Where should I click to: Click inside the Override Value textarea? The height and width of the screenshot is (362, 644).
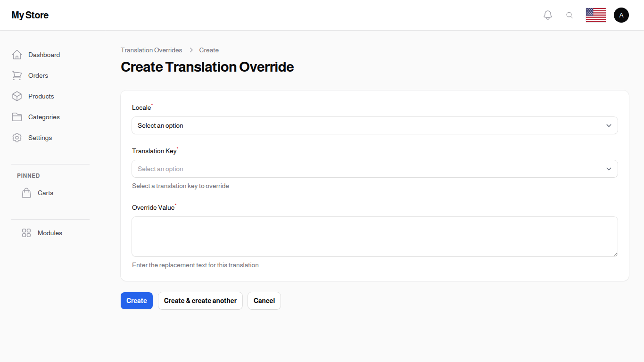coord(374,236)
